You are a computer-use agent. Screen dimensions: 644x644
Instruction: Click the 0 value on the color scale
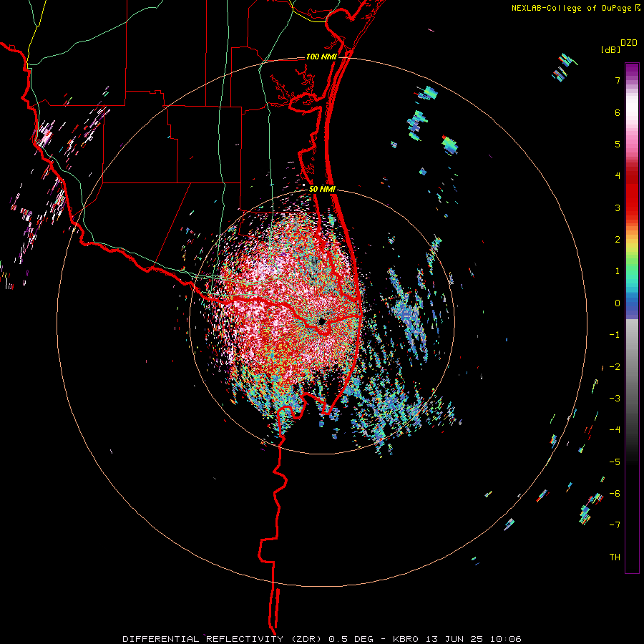point(618,303)
